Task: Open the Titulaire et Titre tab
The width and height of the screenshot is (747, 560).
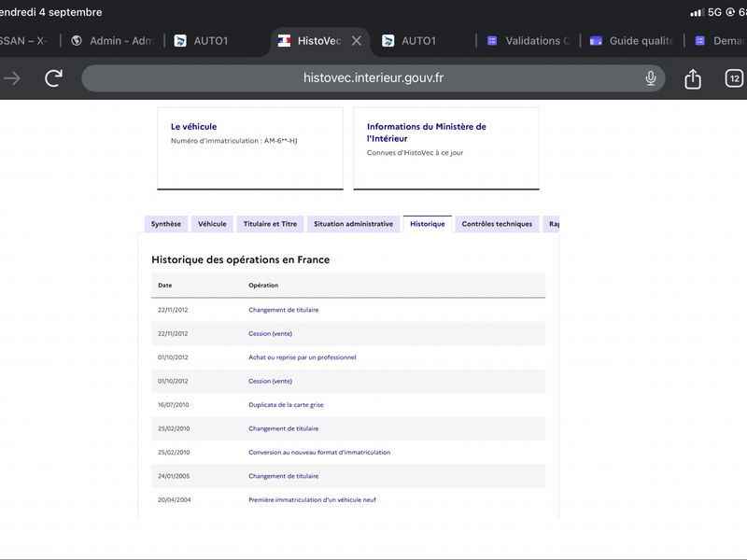Action: pos(270,224)
